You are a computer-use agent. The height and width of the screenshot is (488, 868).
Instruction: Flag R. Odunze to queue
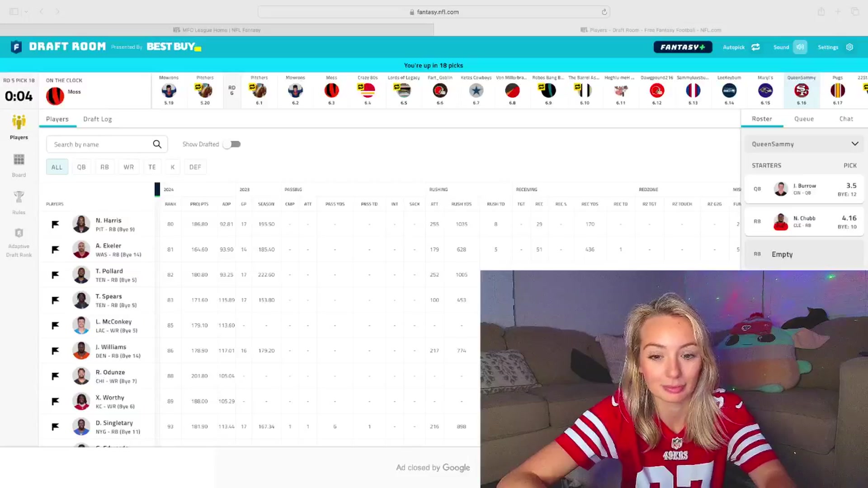[55, 376]
